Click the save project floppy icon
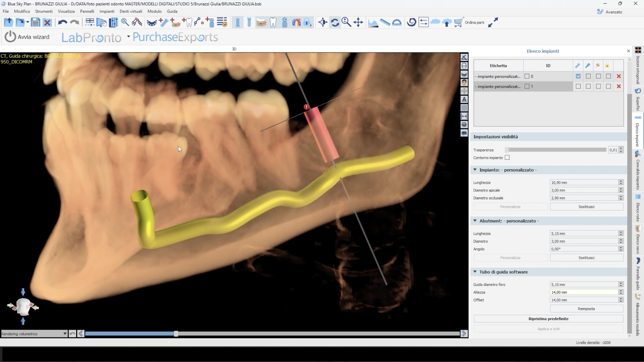The image size is (644, 362). 36,23
